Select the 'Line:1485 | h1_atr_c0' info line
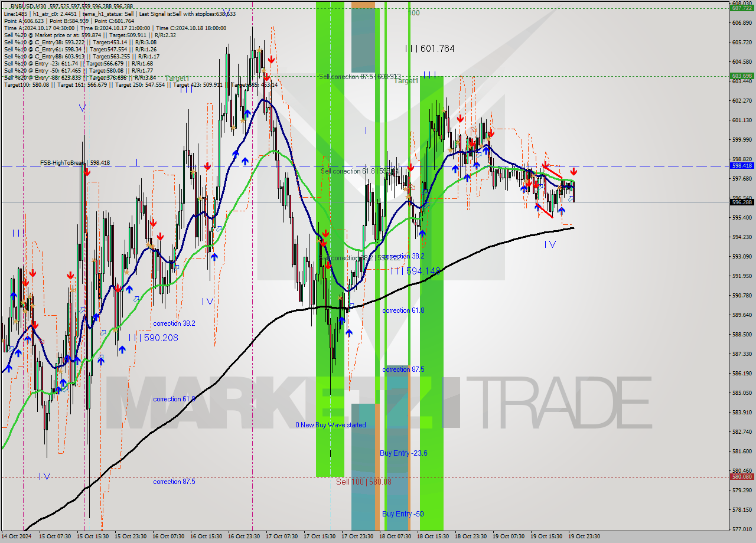This screenshot has height=543, width=756. [120, 14]
